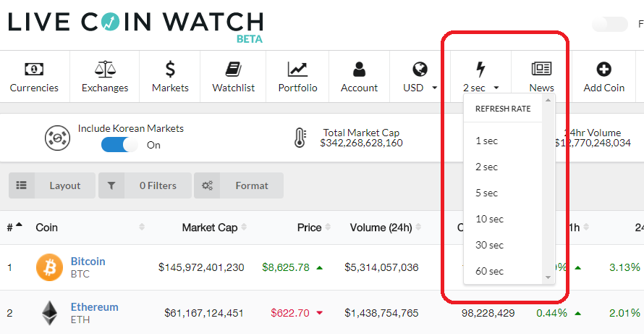Click Bitcoin volume $5,314,057,036
The width and height of the screenshot is (644, 334).
coord(381,268)
